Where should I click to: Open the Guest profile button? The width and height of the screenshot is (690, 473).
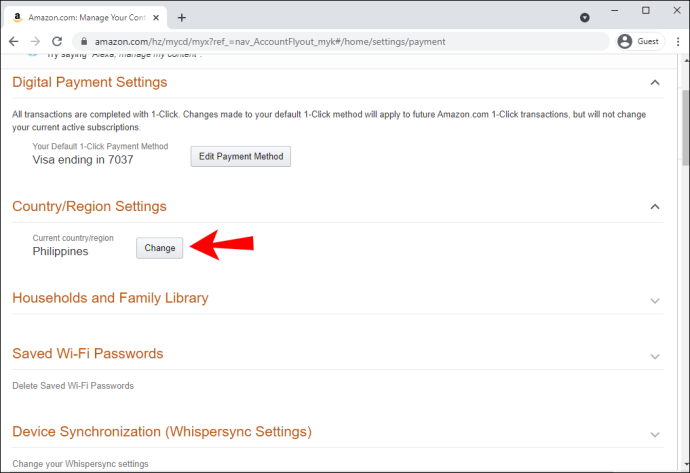[640, 41]
